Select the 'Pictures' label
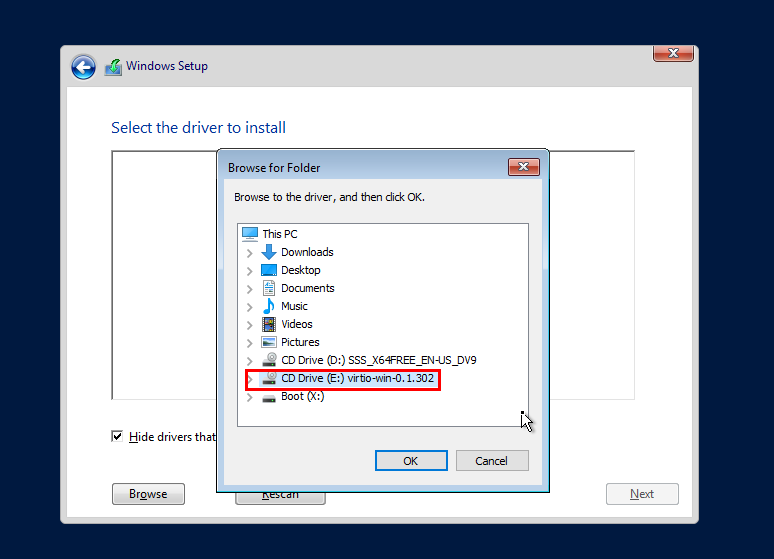This screenshot has width=774, height=559. [300, 342]
